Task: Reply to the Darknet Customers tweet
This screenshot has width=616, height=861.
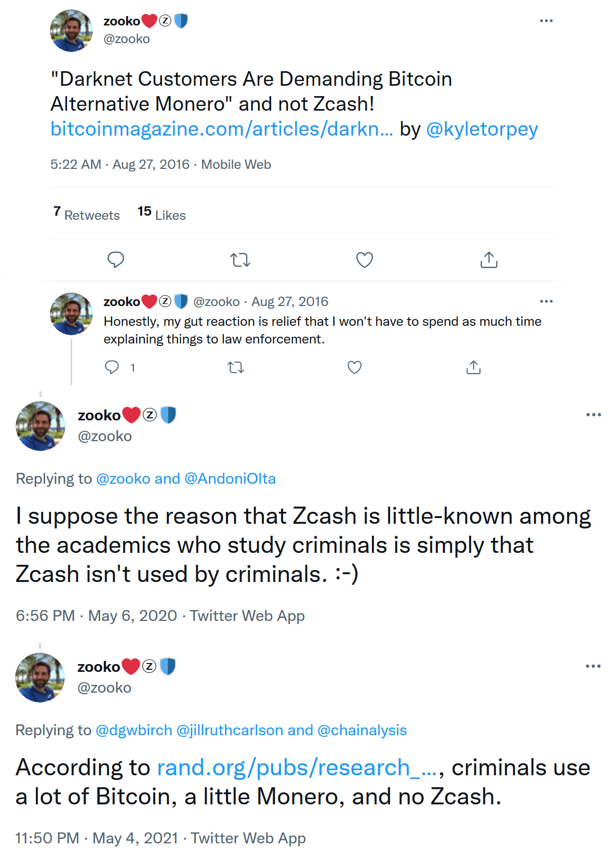Action: pos(115,259)
